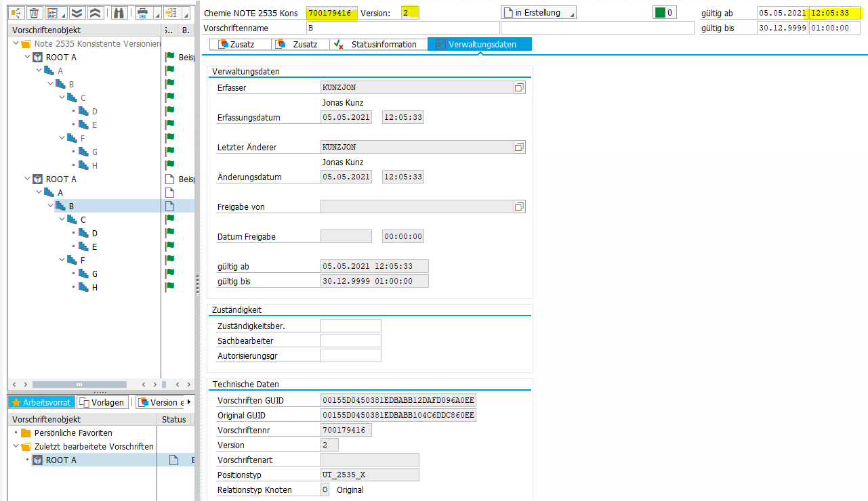Collapse the 'Zuletzt bearbeitete Vorschriften' folder

click(16, 447)
